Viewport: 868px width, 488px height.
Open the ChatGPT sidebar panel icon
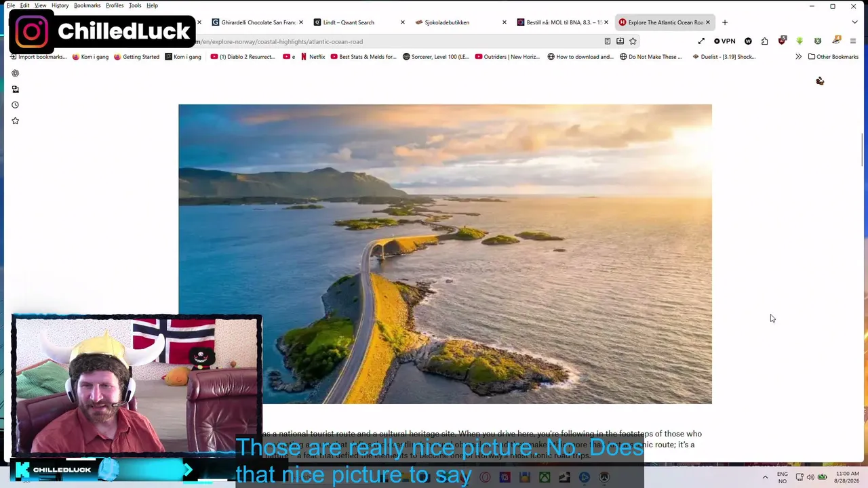(15, 73)
